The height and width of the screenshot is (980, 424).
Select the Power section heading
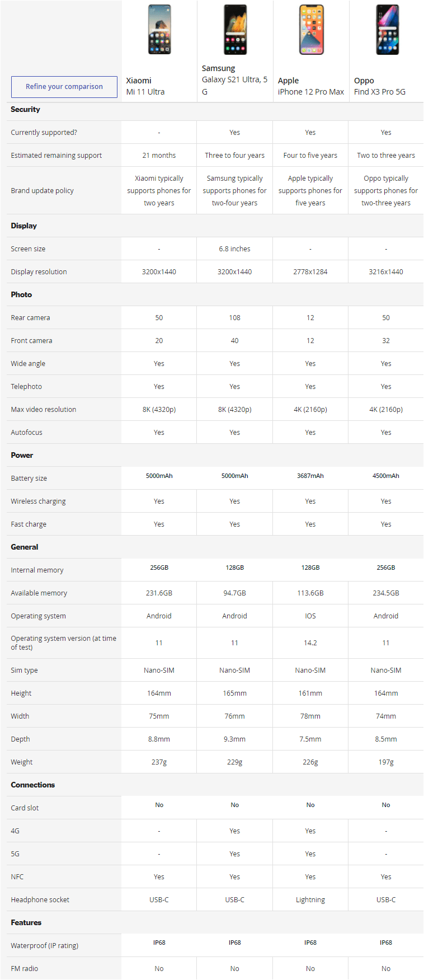point(22,455)
